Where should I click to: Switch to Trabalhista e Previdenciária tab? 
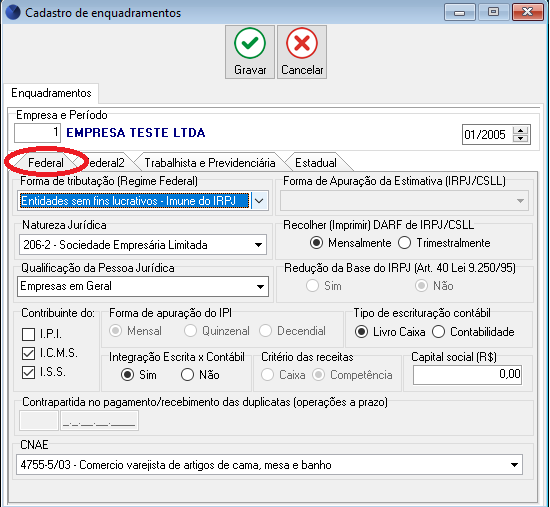(x=210, y=163)
